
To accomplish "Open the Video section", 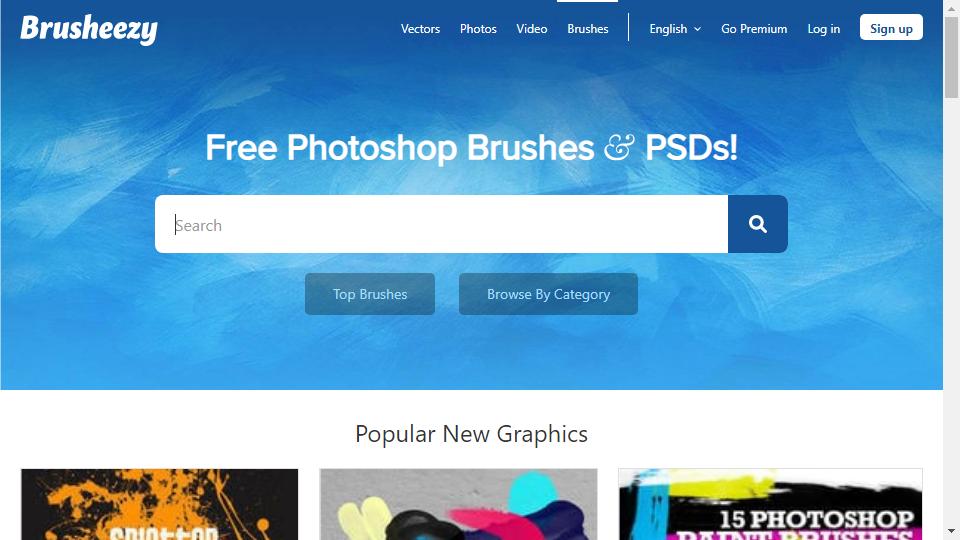I will tap(531, 29).
